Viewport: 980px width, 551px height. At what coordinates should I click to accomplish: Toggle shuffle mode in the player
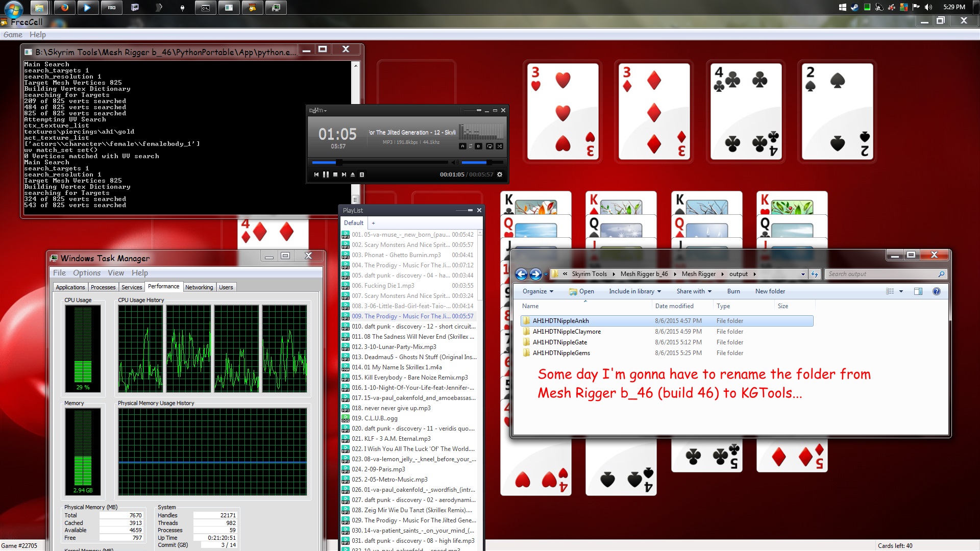tap(499, 146)
